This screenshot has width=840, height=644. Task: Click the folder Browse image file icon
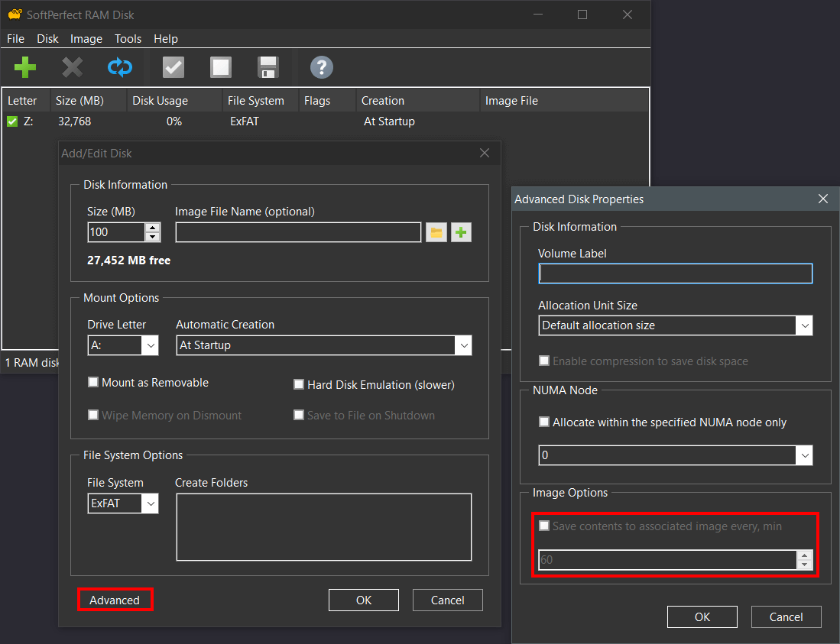coord(436,232)
